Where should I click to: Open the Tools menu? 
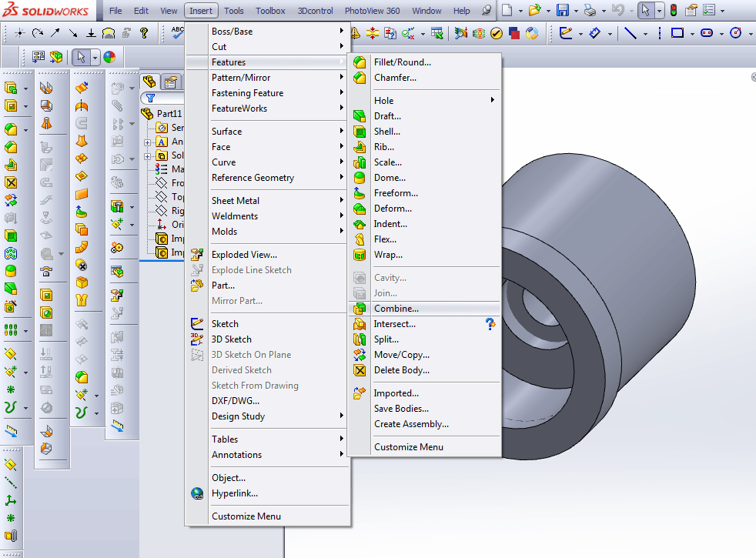(234, 11)
